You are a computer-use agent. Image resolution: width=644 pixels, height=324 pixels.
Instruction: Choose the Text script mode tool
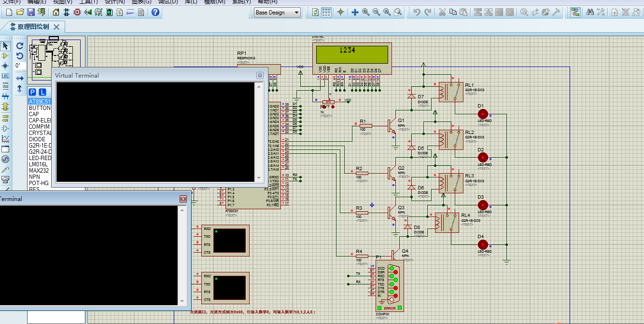pyautogui.click(x=5, y=86)
